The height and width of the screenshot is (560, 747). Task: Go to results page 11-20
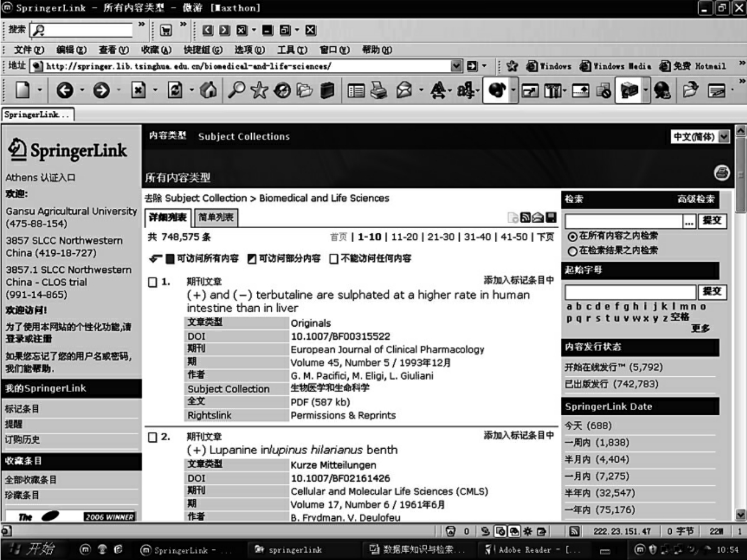pos(404,237)
